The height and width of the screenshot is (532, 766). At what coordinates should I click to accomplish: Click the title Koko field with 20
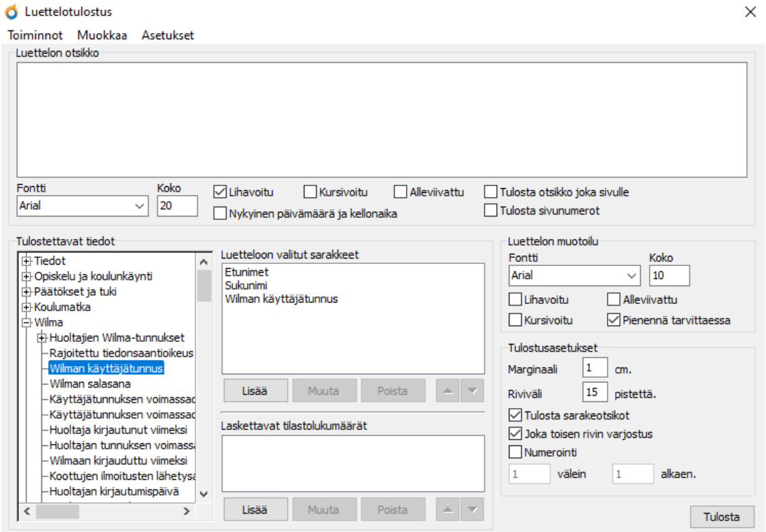177,206
